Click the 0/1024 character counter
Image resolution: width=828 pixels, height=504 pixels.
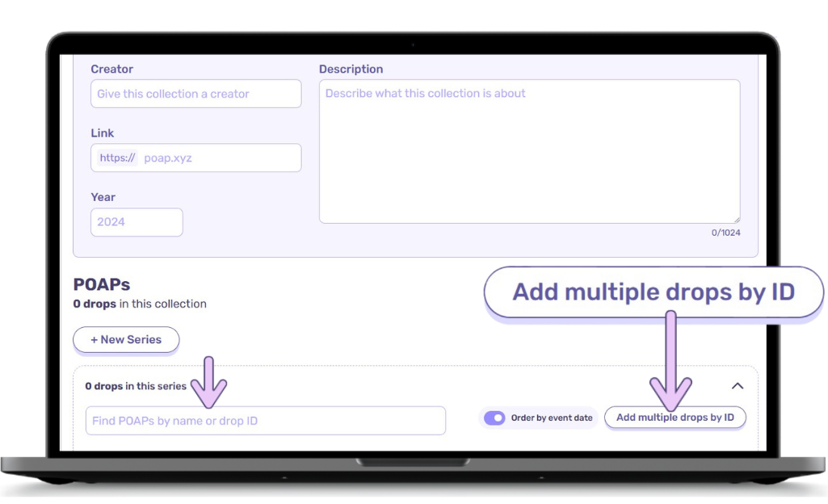pos(725,233)
